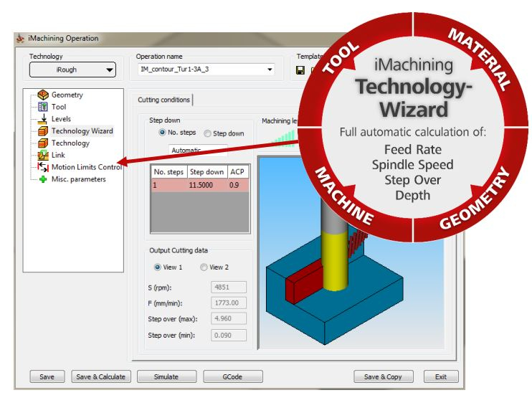532x418 pixels.
Task: Click the save template floppy icon
Action: click(x=300, y=70)
